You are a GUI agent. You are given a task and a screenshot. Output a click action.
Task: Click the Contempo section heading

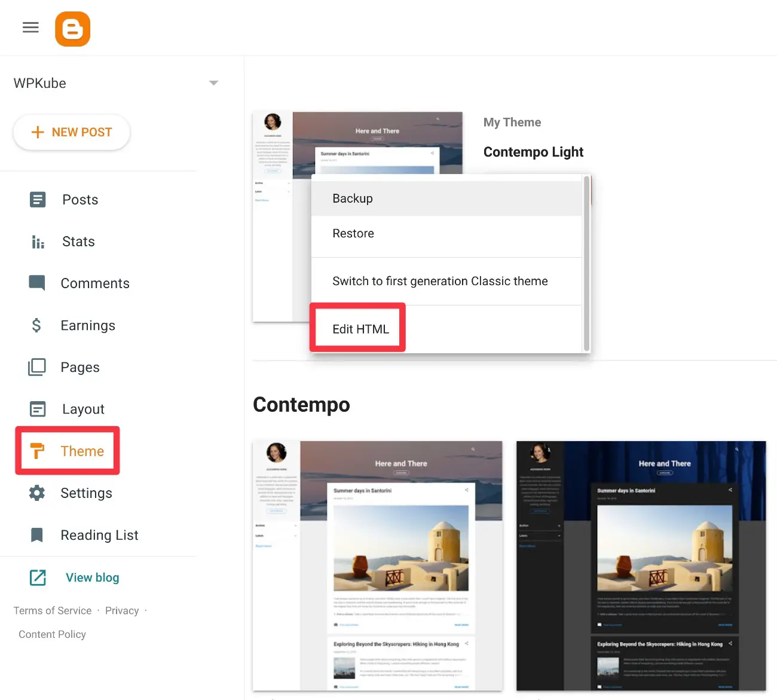point(301,405)
